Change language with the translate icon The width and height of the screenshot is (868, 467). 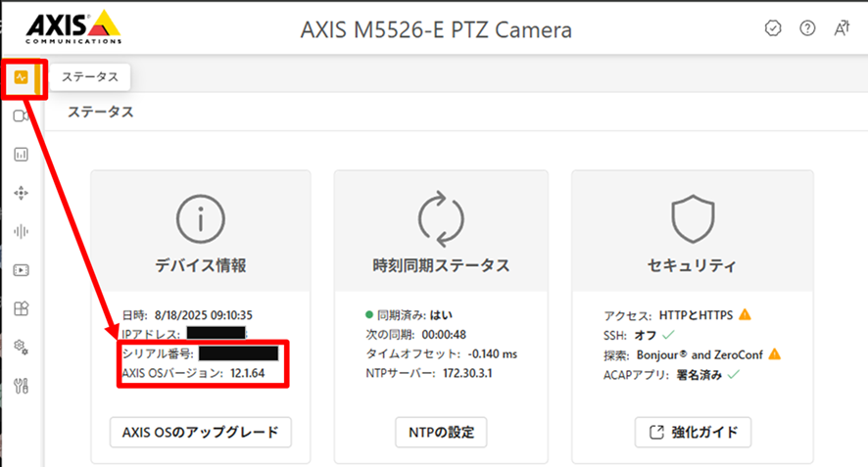842,28
